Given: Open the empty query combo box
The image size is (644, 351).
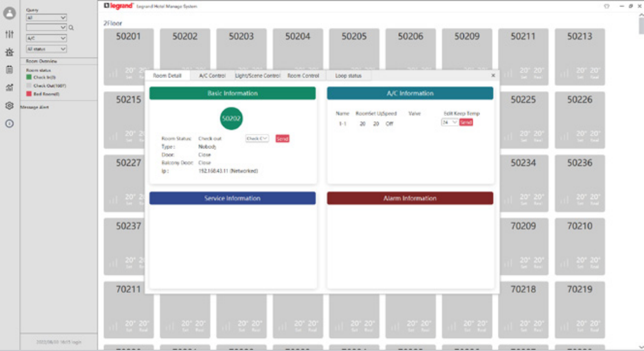Looking at the screenshot, I should coord(46,27).
